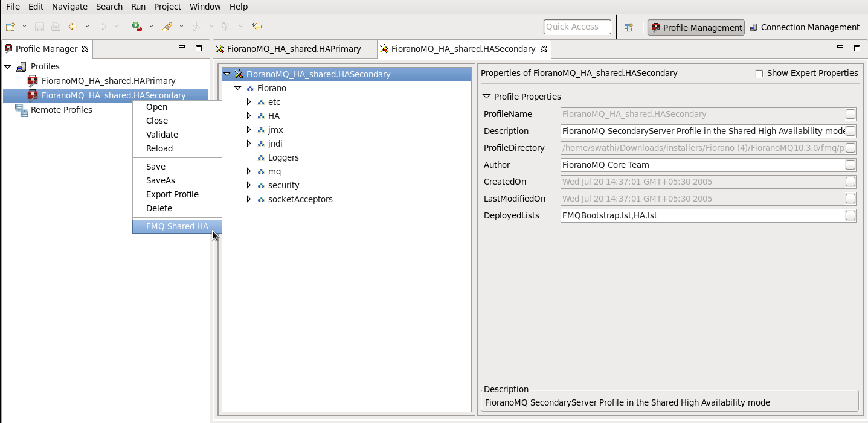Close the Profile Manager view tab
Image resolution: width=868 pixels, height=423 pixels.
click(85, 49)
